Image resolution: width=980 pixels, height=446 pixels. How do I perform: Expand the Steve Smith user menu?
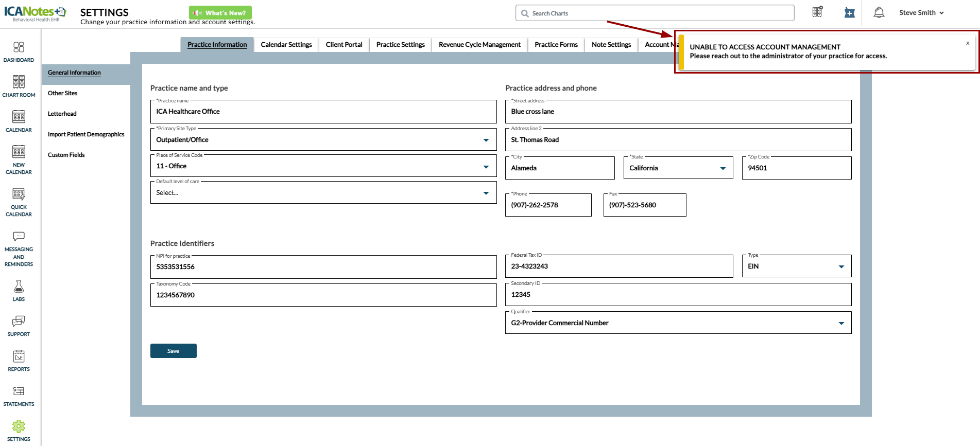point(921,13)
